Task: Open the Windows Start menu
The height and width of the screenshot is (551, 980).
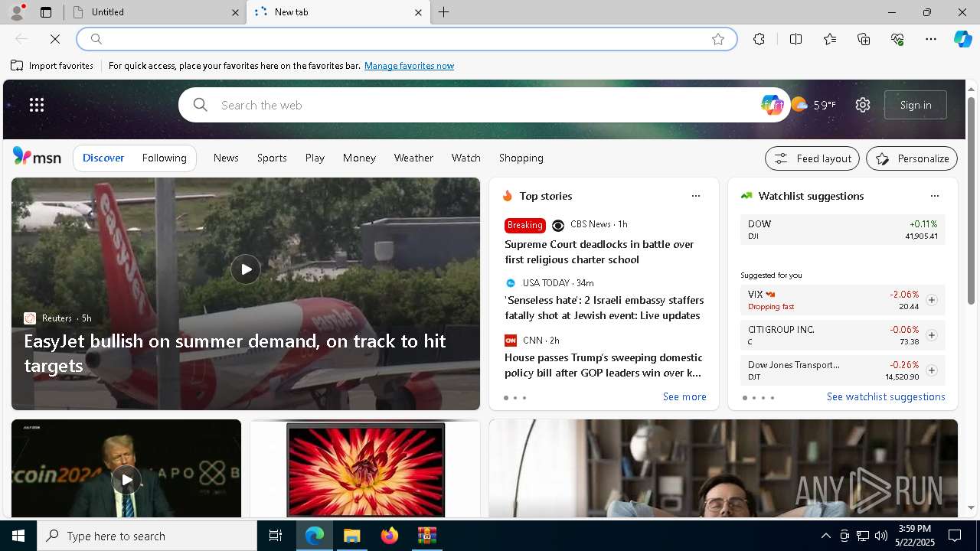Action: click(18, 536)
